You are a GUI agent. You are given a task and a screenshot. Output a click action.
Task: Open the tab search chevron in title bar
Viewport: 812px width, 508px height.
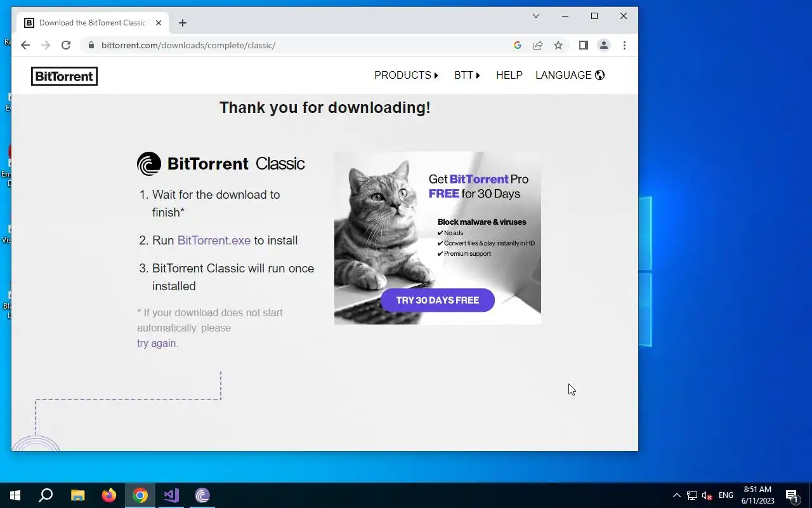coord(536,16)
